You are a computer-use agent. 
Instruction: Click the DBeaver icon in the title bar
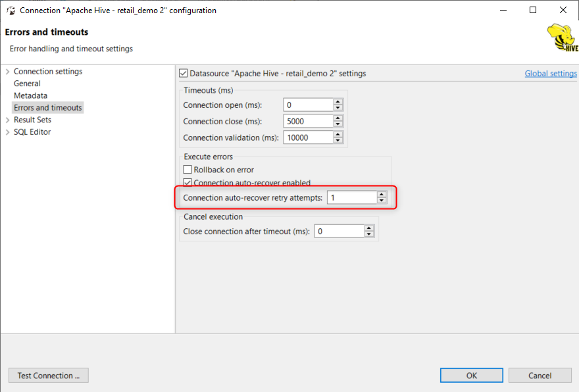[11, 10]
